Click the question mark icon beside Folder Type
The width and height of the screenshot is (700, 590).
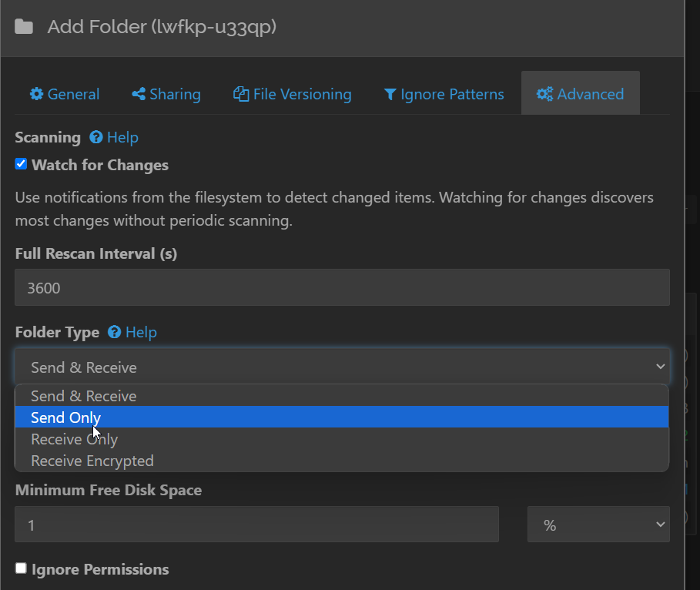115,332
